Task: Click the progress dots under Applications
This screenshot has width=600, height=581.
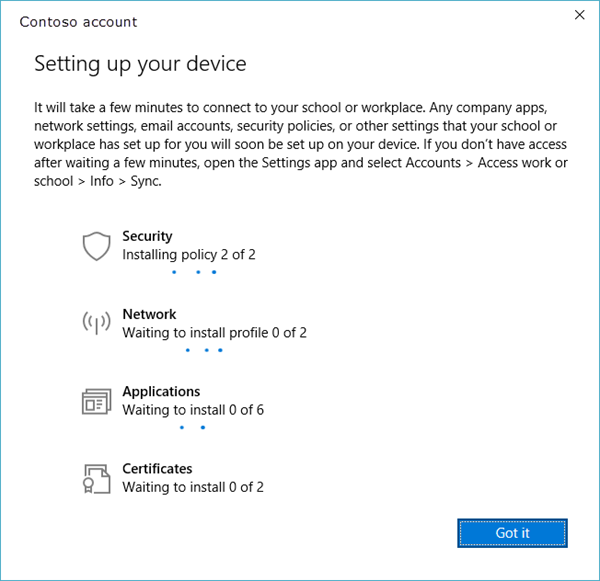Action: pos(192,427)
